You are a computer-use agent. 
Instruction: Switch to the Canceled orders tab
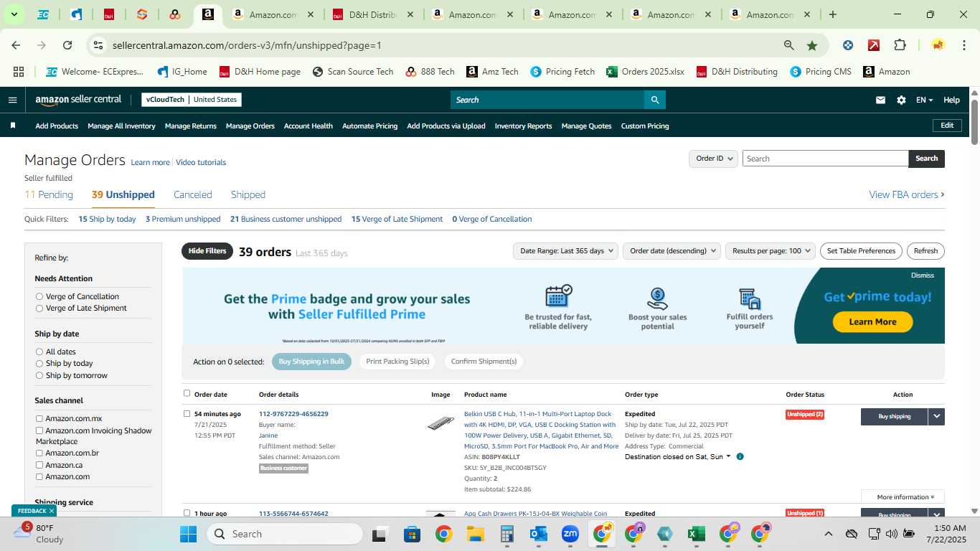193,194
